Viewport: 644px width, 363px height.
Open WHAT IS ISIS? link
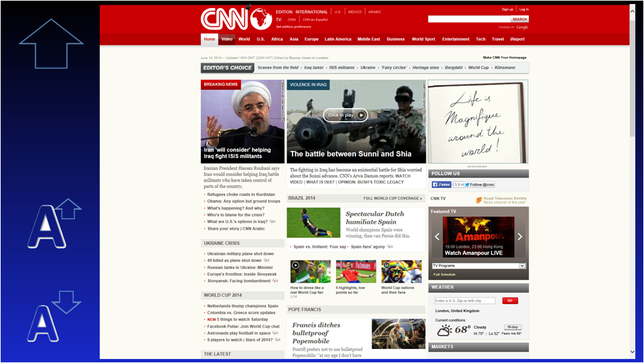coord(321,182)
